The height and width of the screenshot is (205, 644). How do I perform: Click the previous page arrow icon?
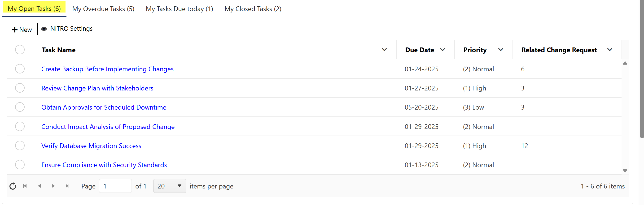click(39, 186)
